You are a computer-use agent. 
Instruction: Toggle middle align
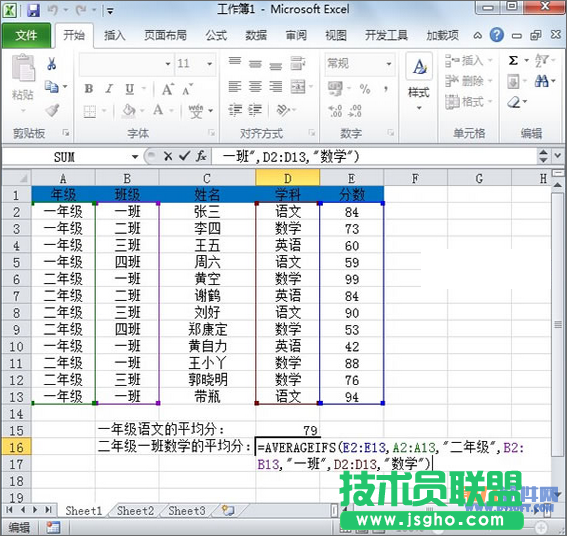255,64
